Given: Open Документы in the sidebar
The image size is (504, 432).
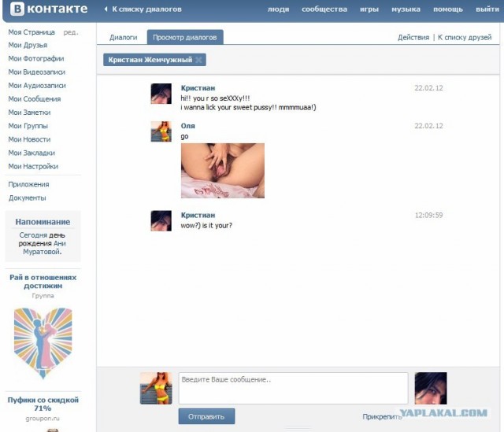Looking at the screenshot, I should pyautogui.click(x=28, y=198).
